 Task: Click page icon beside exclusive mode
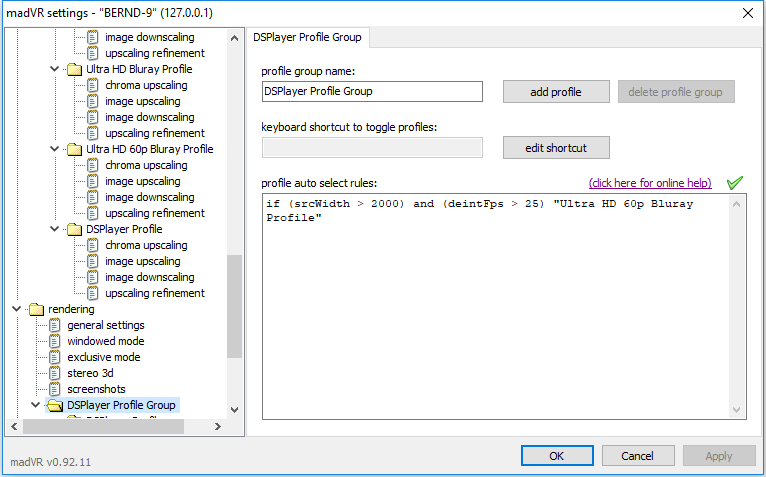coord(55,357)
